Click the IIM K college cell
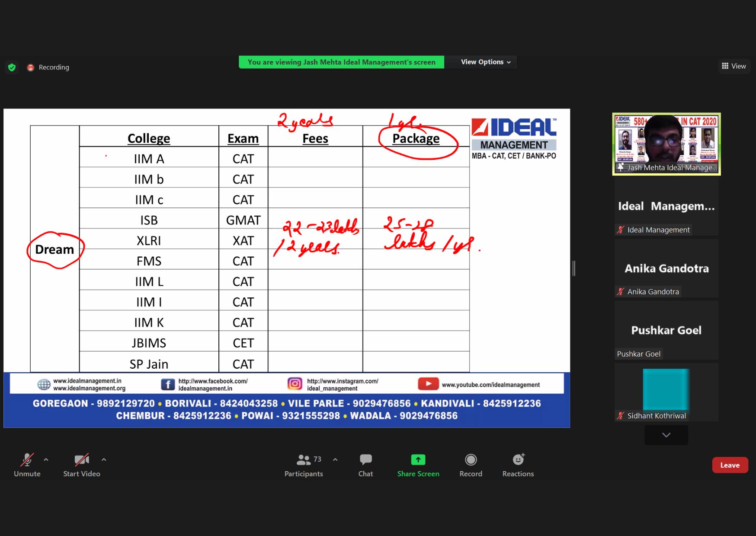This screenshot has height=536, width=756. coord(149,322)
